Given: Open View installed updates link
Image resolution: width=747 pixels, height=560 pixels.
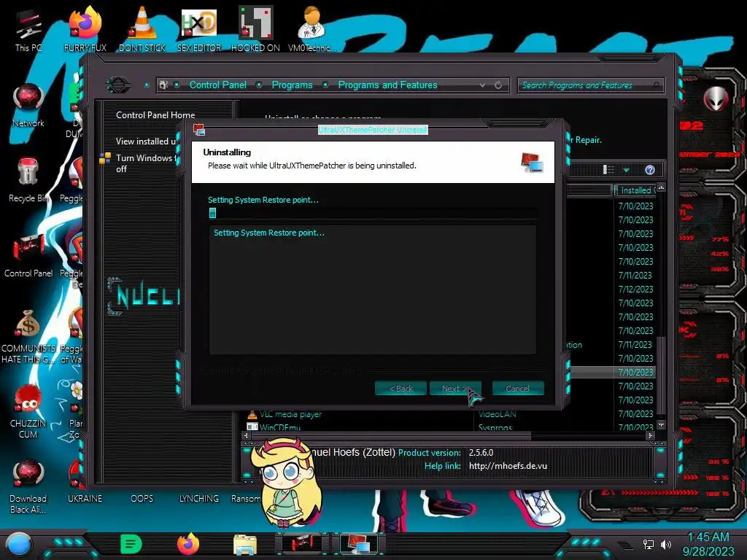Looking at the screenshot, I should click(147, 141).
